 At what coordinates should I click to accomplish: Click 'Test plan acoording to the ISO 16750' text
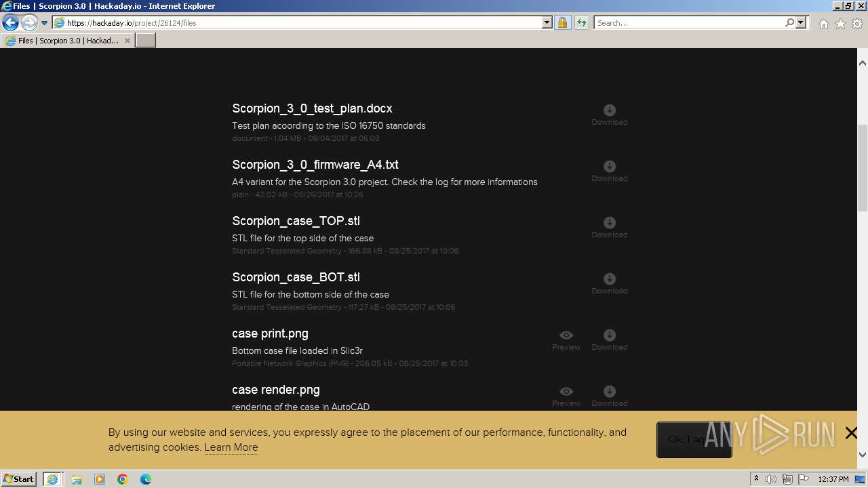pos(329,125)
